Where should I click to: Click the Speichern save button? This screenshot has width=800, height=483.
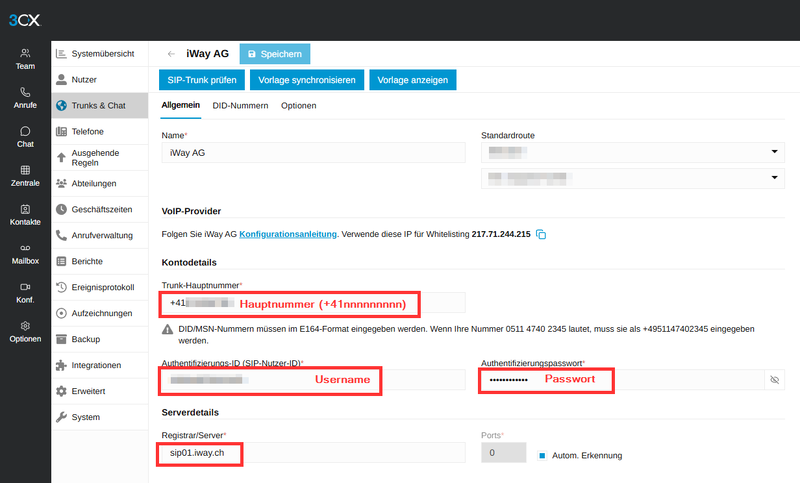[x=274, y=54]
